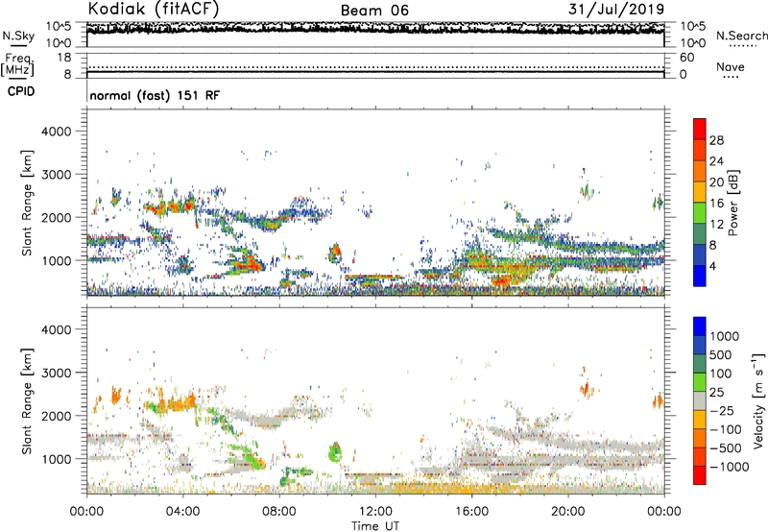Click the N.Sky legend label
The height and width of the screenshot is (532, 768).
click(x=18, y=36)
